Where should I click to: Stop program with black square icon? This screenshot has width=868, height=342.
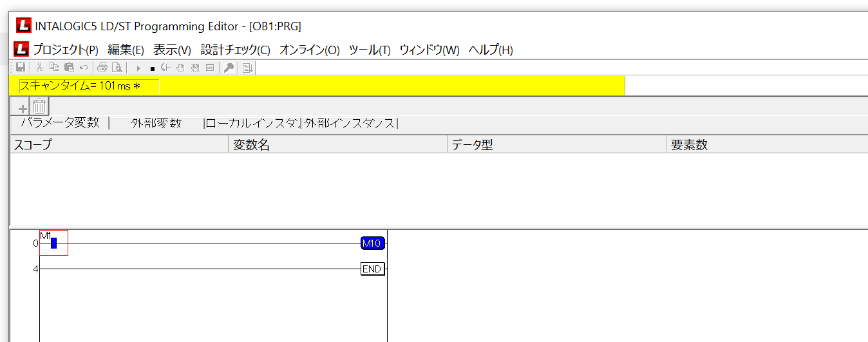(152, 68)
